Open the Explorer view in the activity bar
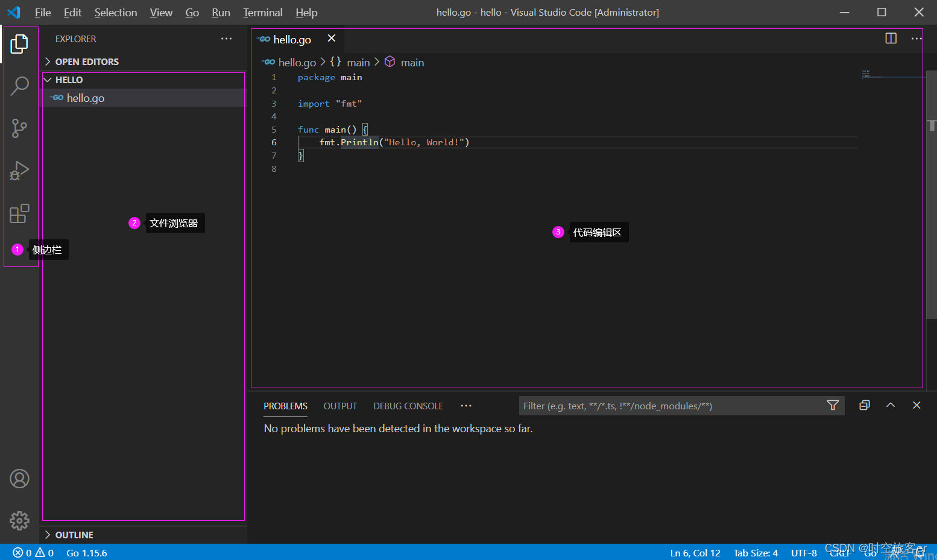Screen dimensions: 937x560 coord(19,43)
